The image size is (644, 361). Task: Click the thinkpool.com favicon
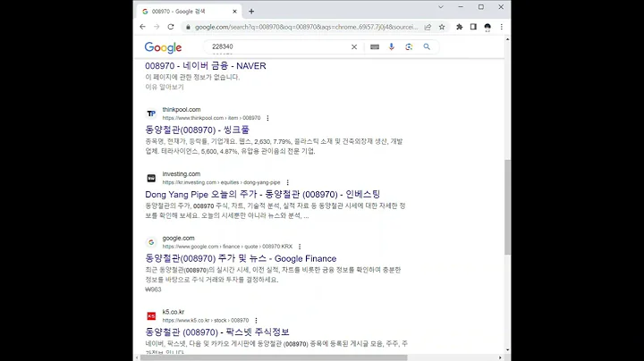coord(151,113)
